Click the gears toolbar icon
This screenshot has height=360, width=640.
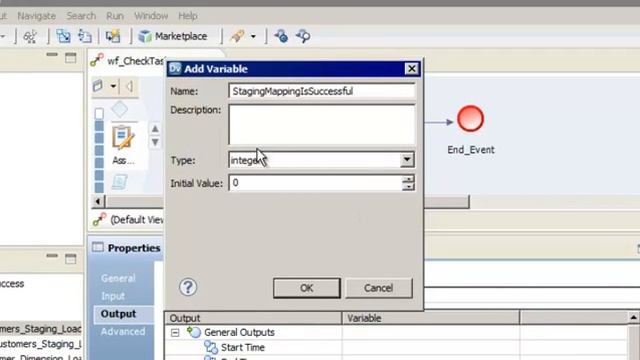tap(30, 37)
